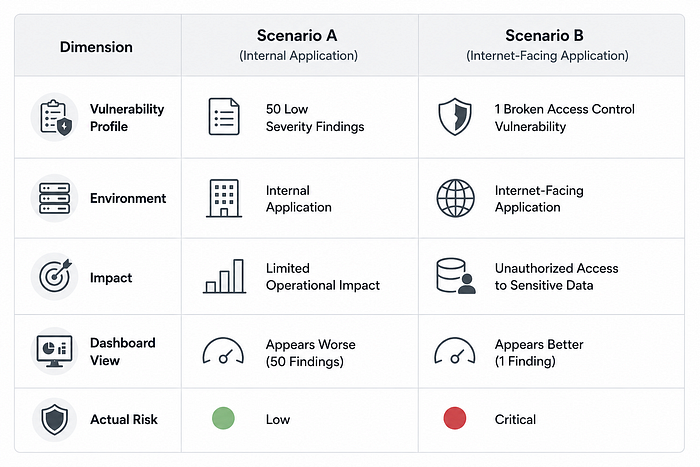Click the gauge icon beside Appears Better
Image resolution: width=700 pixels, height=467 pixels.
click(455, 350)
